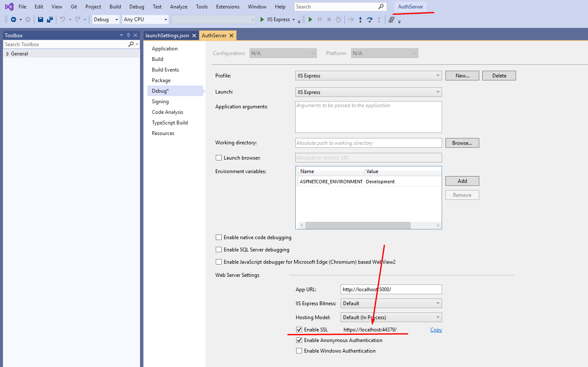Image resolution: width=588 pixels, height=367 pixels.
Task: Click the Restart debugging icon
Action: [338, 19]
